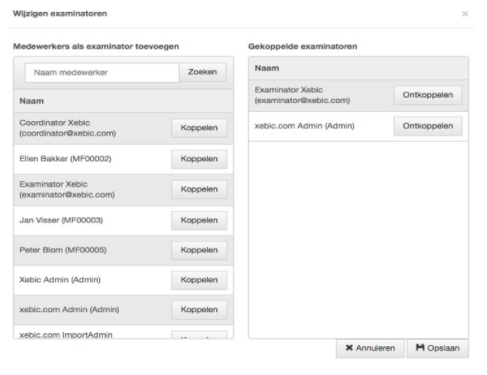Select Coordinator Xebic name in employee list
The image size is (487, 375).
[x=68, y=128]
